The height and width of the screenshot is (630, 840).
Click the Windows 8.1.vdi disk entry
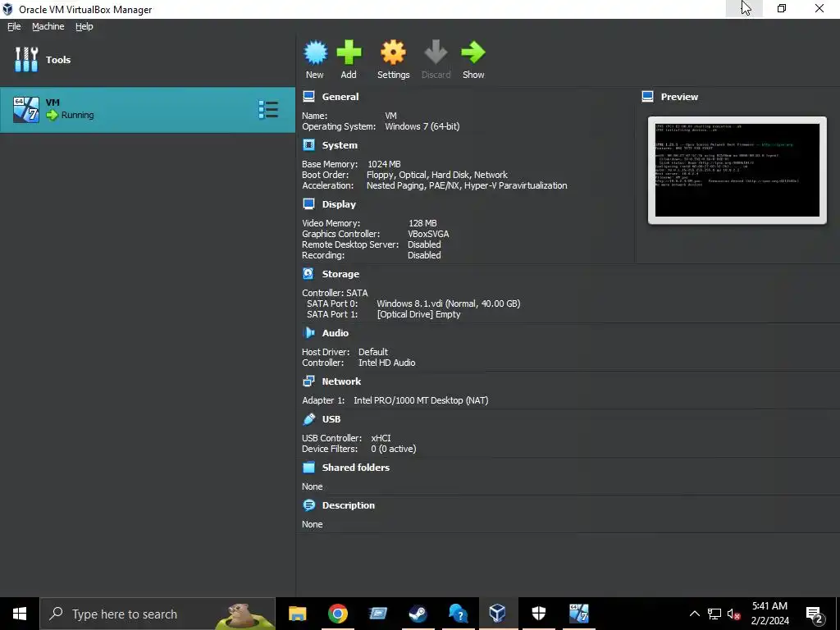click(449, 304)
